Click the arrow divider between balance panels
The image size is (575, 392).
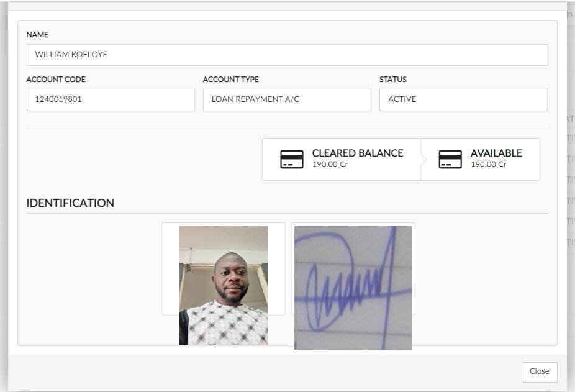423,159
